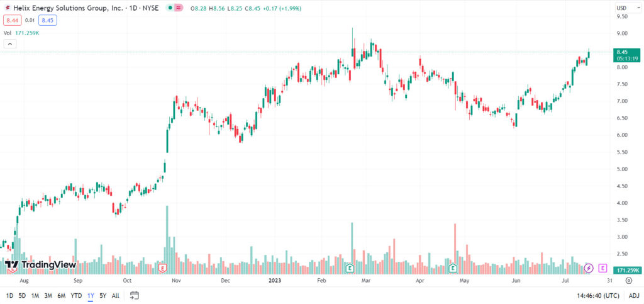
Task: Switch to the 3M time range
Action: (x=48, y=295)
